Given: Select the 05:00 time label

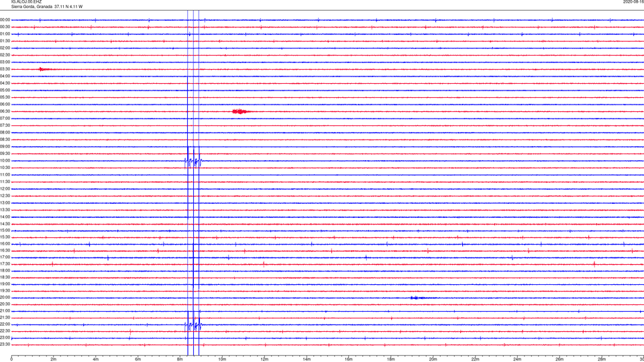Looking at the screenshot, I should point(5,90).
